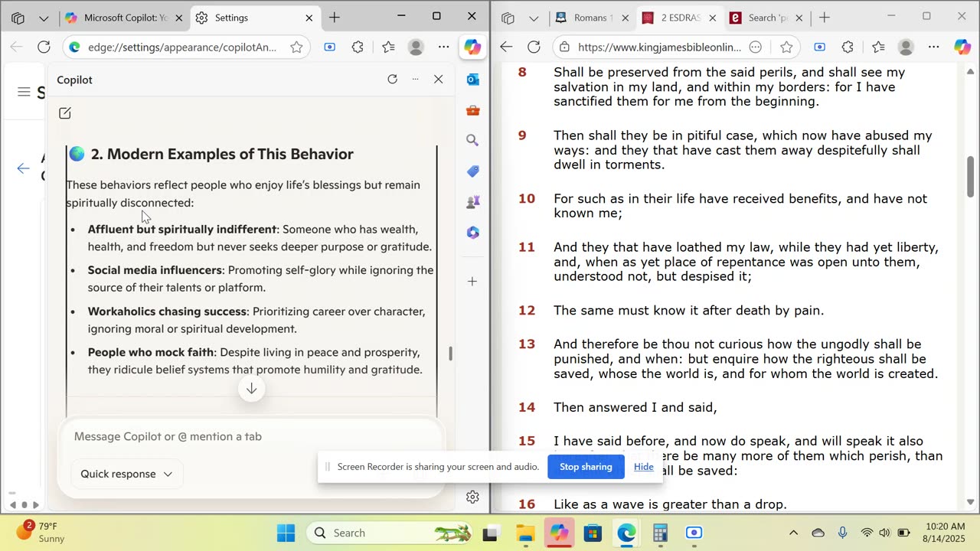Open profile in the Settings window
980x551 pixels.
pyautogui.click(x=416, y=47)
